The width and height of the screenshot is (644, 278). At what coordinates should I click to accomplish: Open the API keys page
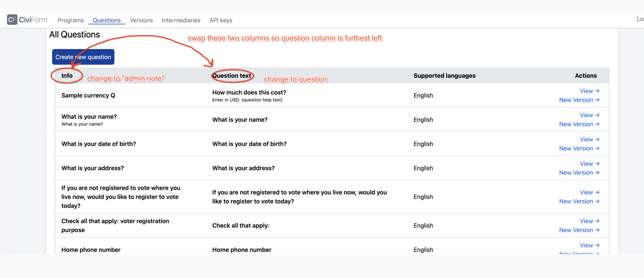pos(220,20)
